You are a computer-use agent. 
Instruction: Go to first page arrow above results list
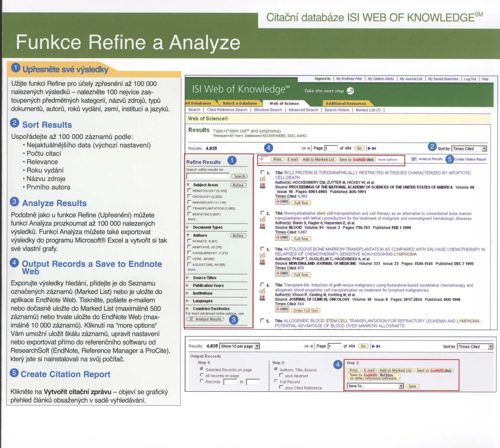click(303, 148)
